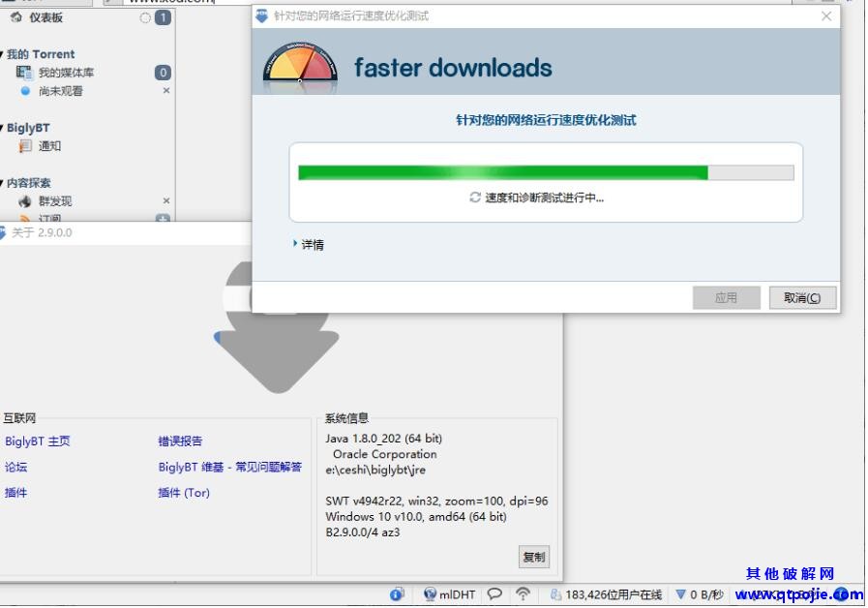Collapse the 我的 Torrent section
This screenshot has height=608, width=868.
click(x=2, y=54)
